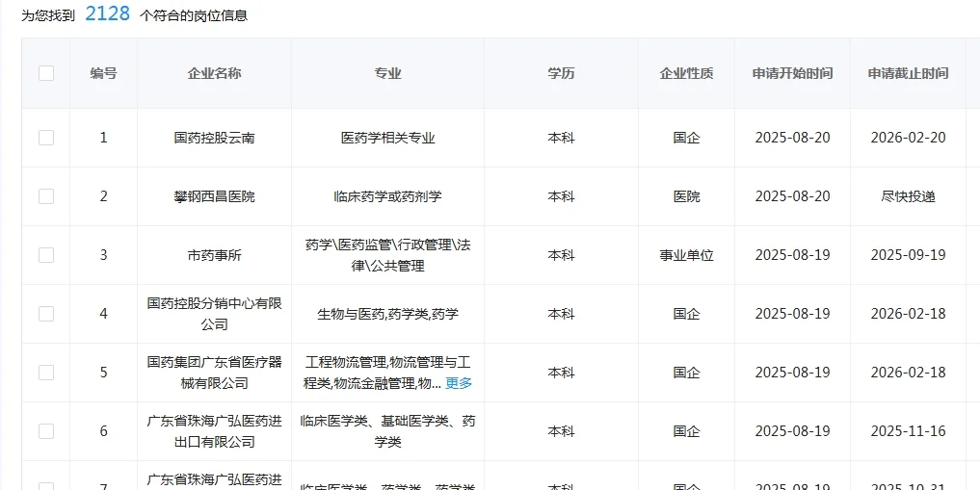Click 事业单位 in the 企业性质 column
Image resolution: width=980 pixels, height=490 pixels.
pos(686,255)
